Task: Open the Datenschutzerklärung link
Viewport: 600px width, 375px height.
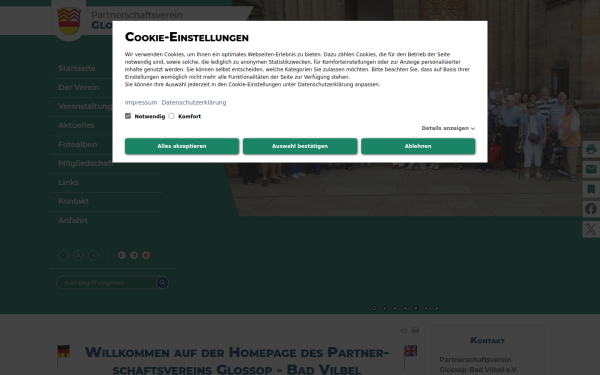Action: (194, 103)
